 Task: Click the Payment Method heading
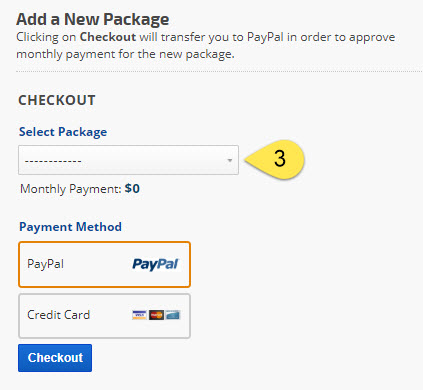70,227
